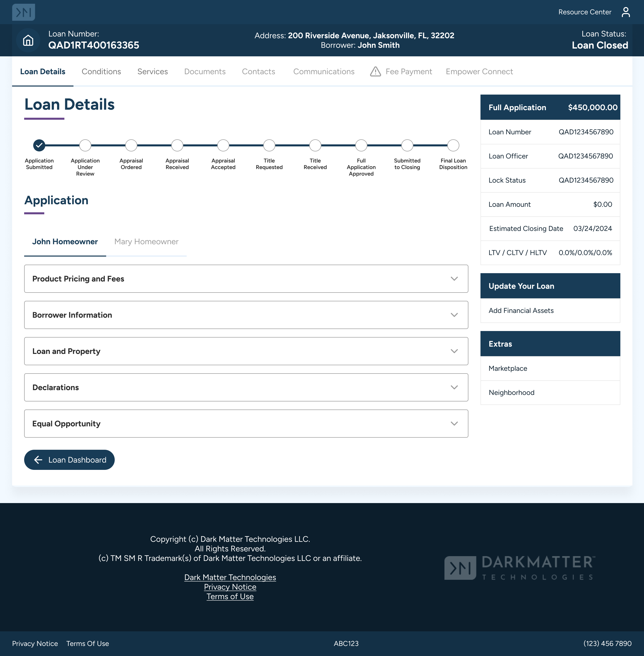The image size is (644, 656).
Task: Click the back arrow on Loan Dashboard
Action: point(38,460)
